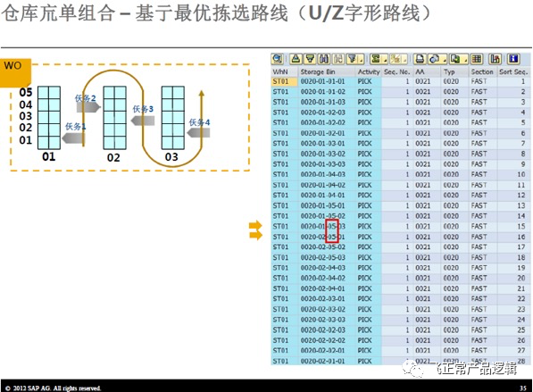Select the Activity column header
Viewport: 533px width, 392px height.
click(369, 71)
